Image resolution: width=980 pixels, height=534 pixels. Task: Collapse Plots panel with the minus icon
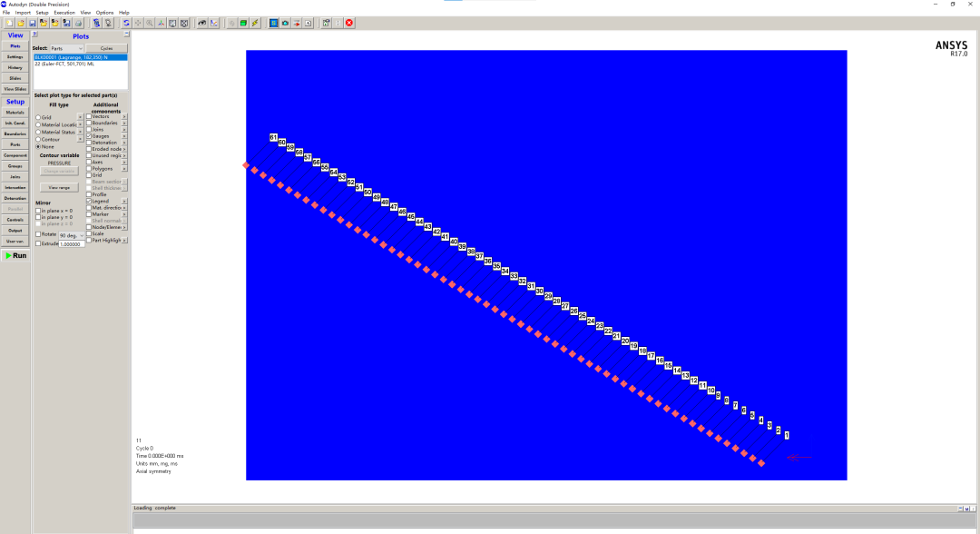click(126, 35)
